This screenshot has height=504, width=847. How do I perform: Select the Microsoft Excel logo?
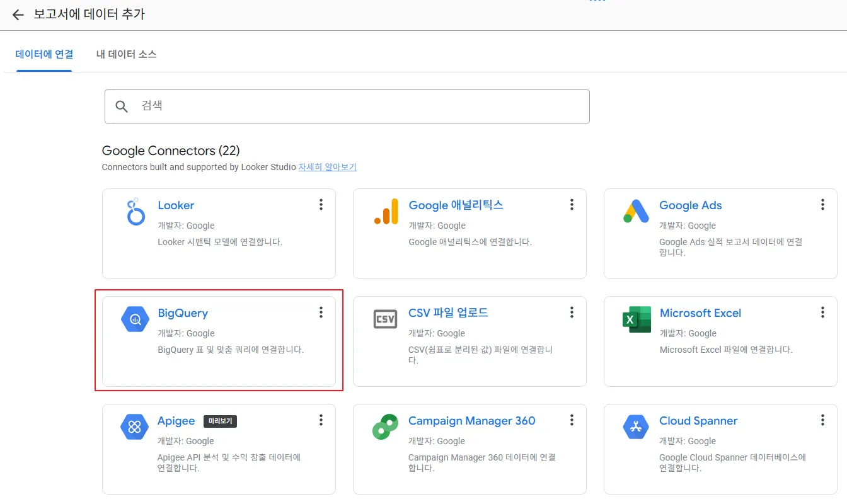[x=637, y=319]
